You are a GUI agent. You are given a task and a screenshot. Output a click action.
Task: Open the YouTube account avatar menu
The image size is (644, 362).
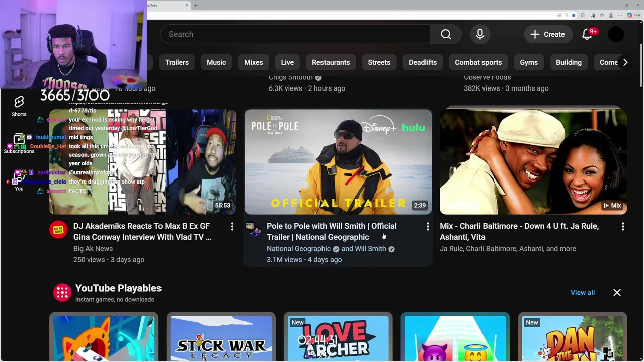tap(616, 34)
